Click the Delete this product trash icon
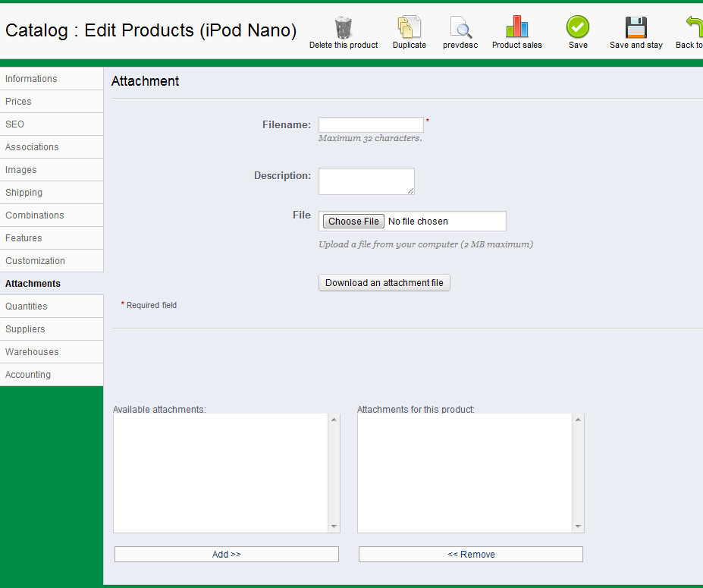This screenshot has width=703, height=588. (x=344, y=28)
